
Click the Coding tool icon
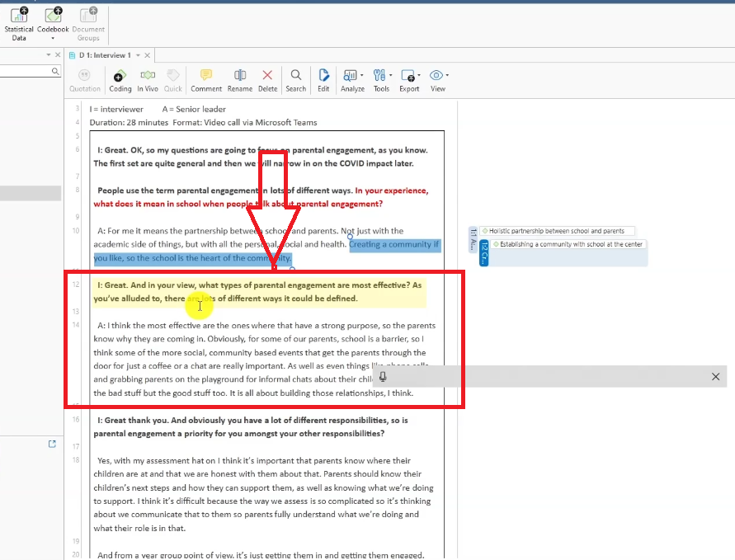(120, 79)
